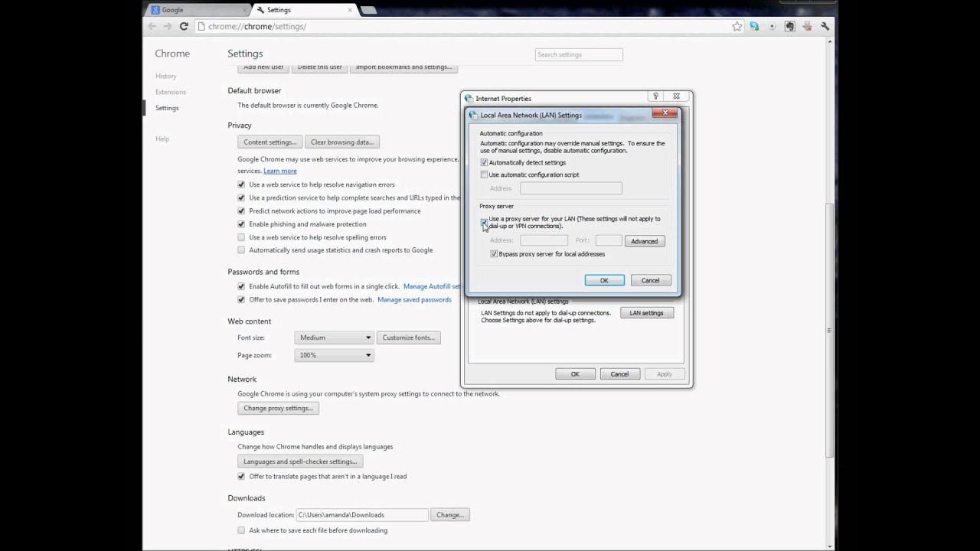
Task: Click Cancel in Internet Properties window
Action: (619, 374)
